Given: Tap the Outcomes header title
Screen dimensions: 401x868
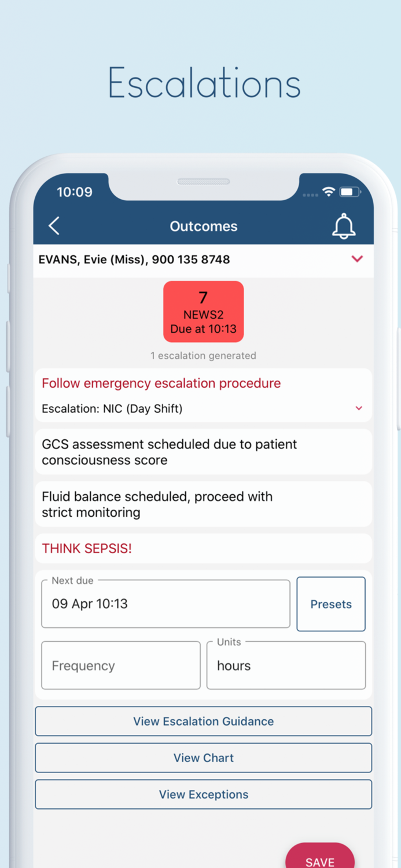Looking at the screenshot, I should pos(203,226).
